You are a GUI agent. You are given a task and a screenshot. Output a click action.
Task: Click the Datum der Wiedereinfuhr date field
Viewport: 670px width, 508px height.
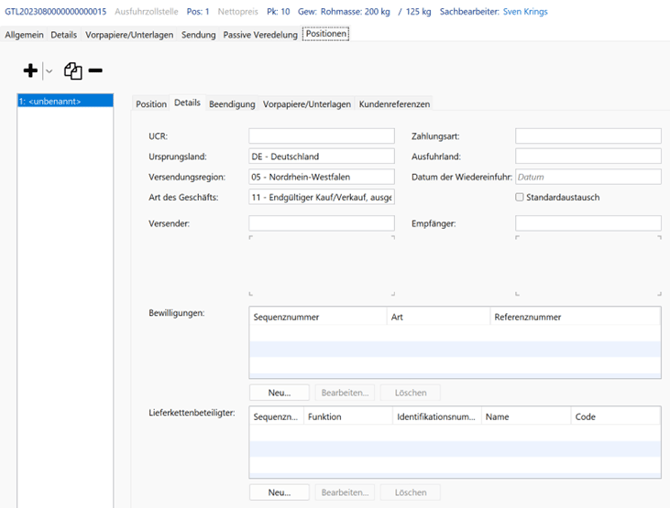[x=588, y=177]
